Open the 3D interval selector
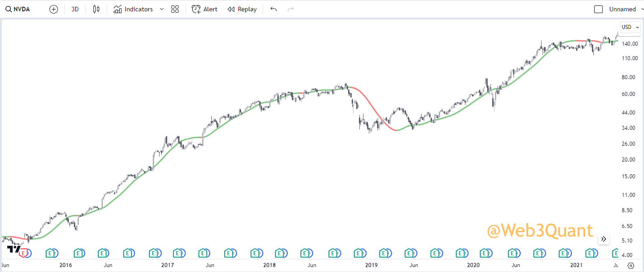This screenshot has width=644, height=272. [x=75, y=9]
